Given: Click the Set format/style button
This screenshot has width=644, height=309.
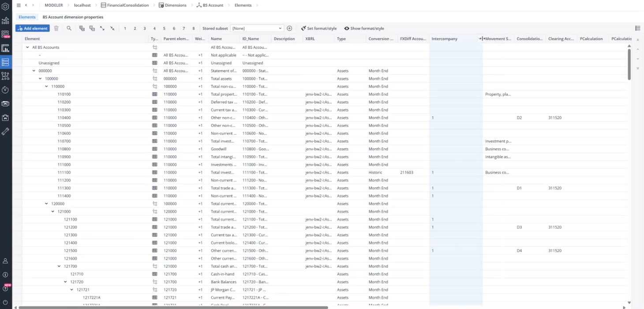Looking at the screenshot, I should (x=318, y=28).
